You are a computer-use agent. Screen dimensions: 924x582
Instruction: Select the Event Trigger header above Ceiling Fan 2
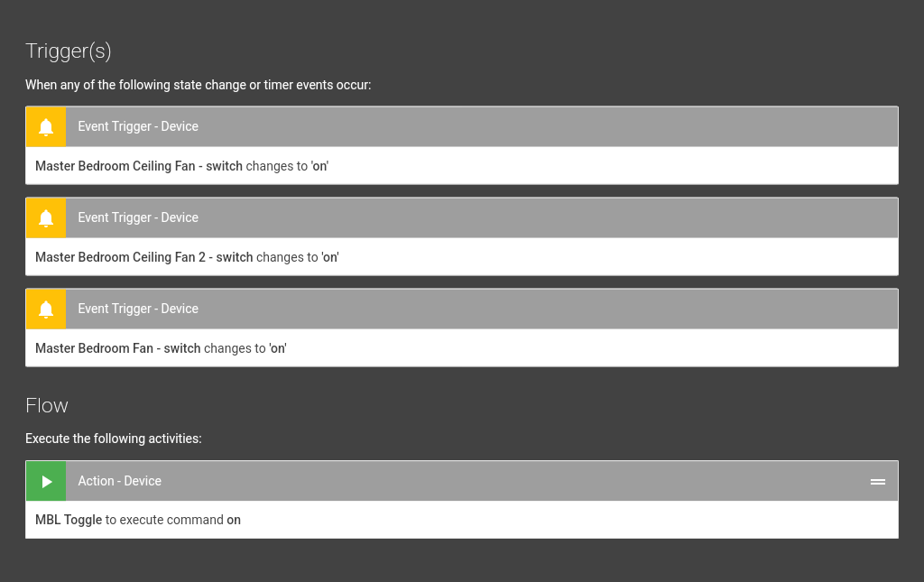[138, 217]
